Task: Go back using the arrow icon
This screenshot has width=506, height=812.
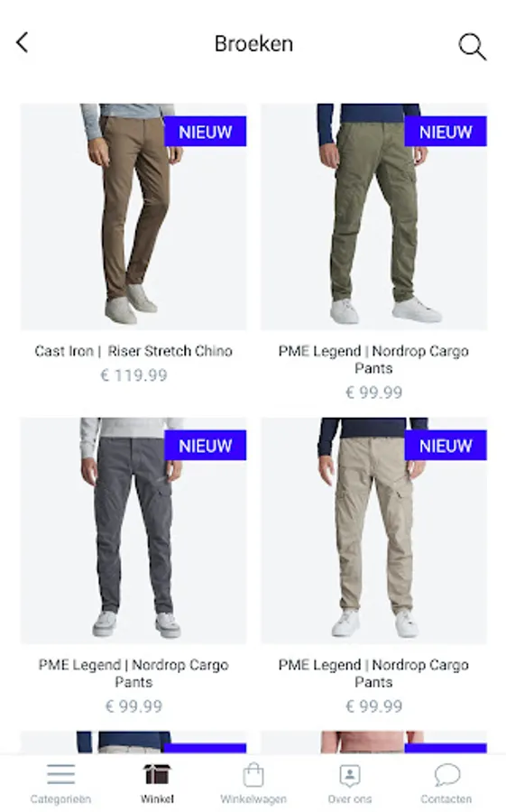Action: coord(23,43)
